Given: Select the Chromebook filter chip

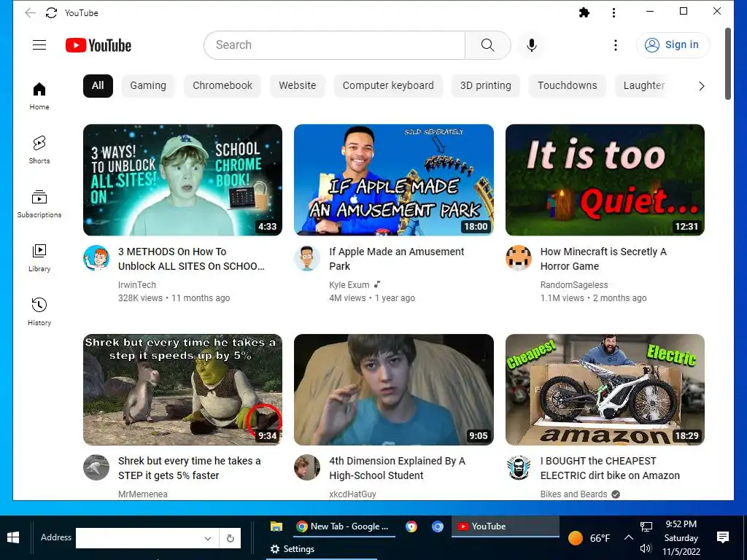Looking at the screenshot, I should pyautogui.click(x=222, y=86).
